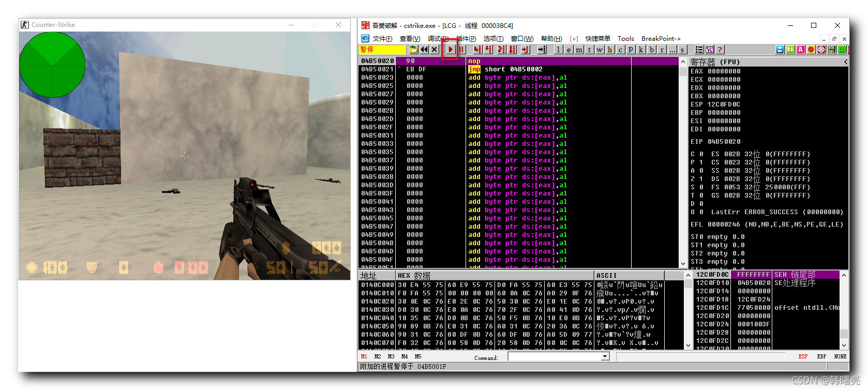
Task: Click the Debugging options list icon
Action: click(x=699, y=50)
